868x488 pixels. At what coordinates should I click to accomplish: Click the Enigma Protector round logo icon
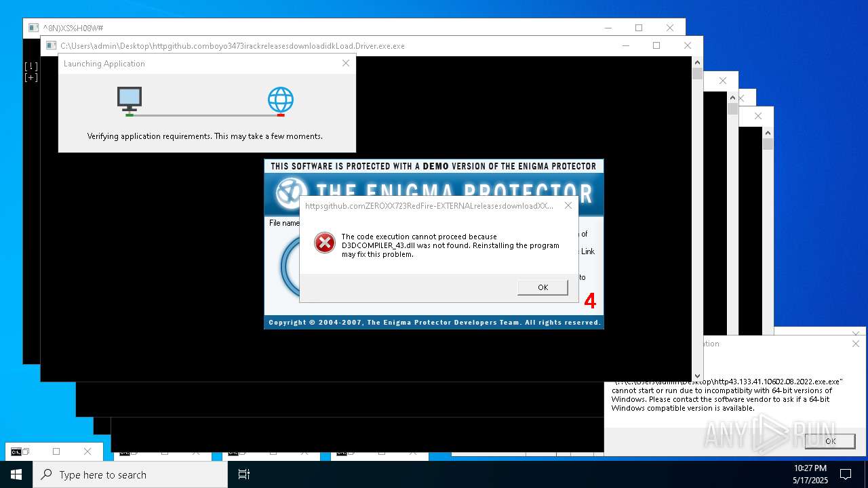tap(292, 193)
